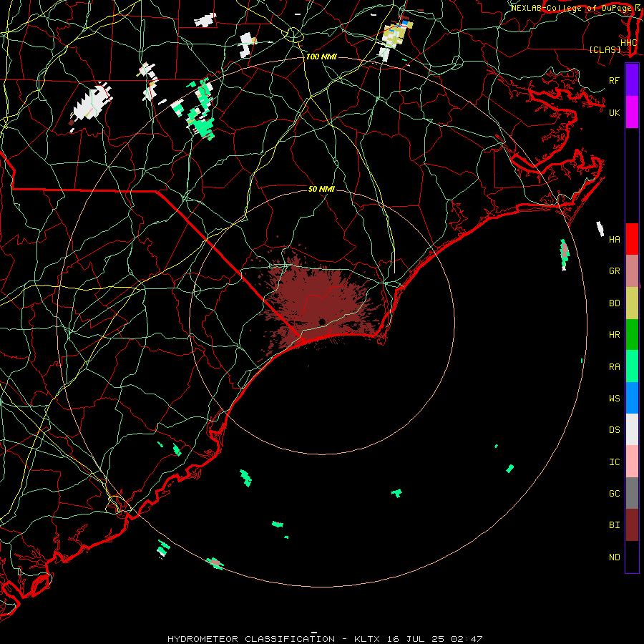This screenshot has width=644, height=644.
Task: Click the ND black legend swatch
Action: (632, 557)
